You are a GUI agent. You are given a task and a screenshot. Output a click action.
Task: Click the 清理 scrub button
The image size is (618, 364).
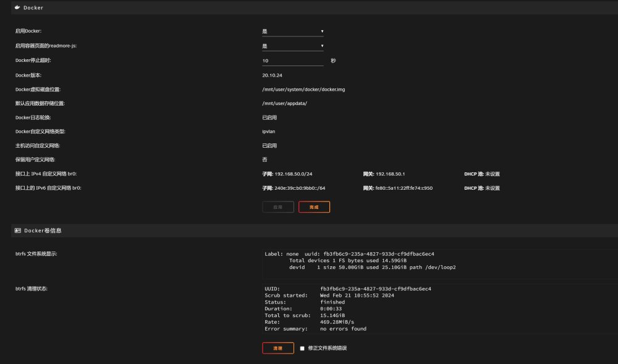pyautogui.click(x=278, y=349)
